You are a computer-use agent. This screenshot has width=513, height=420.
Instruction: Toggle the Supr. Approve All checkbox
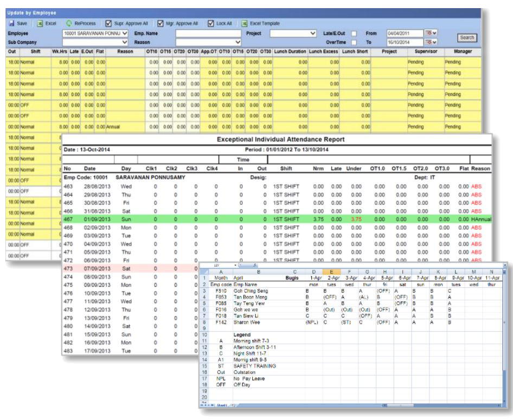click(x=109, y=24)
